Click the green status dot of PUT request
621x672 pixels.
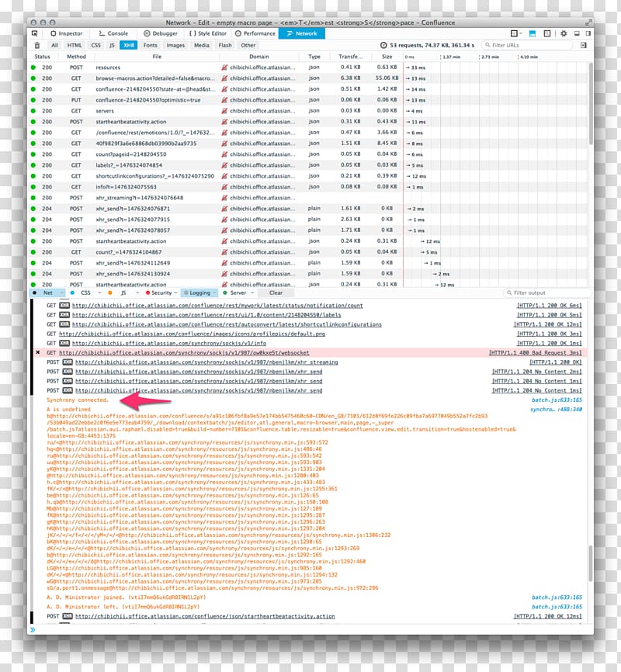click(x=33, y=100)
